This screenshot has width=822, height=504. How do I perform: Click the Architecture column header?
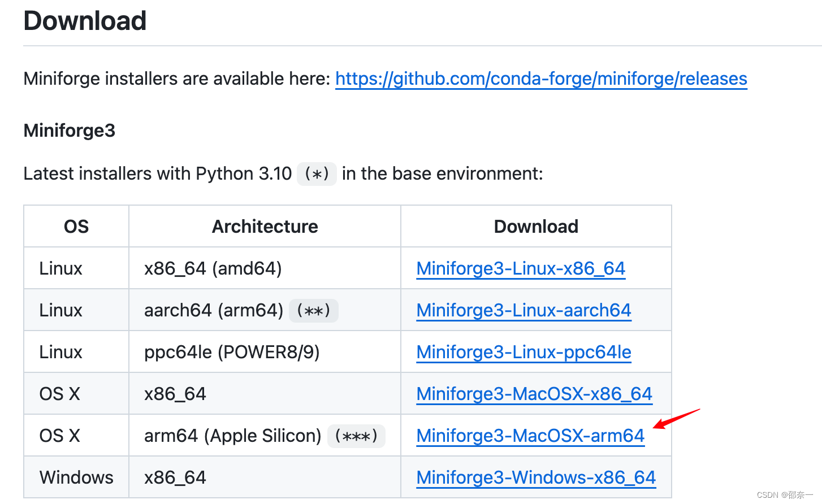tap(265, 227)
